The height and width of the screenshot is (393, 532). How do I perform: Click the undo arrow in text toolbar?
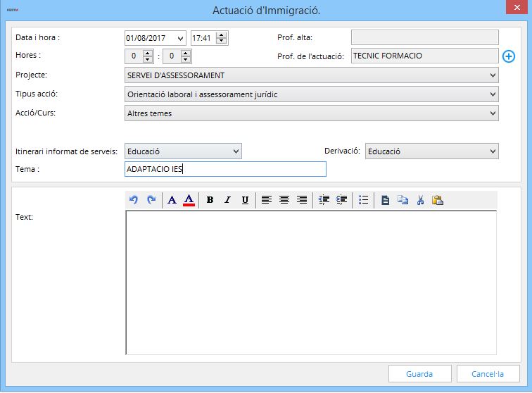134,200
